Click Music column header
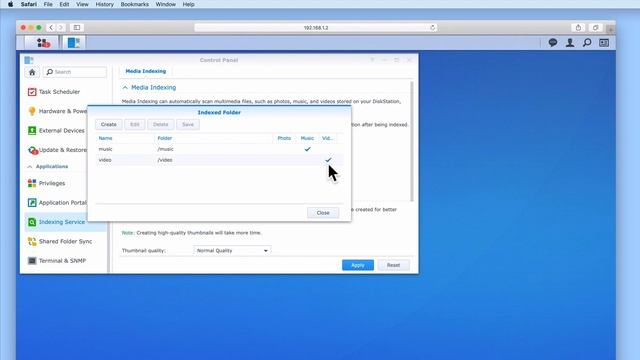This screenshot has width=640, height=360. coord(307,138)
